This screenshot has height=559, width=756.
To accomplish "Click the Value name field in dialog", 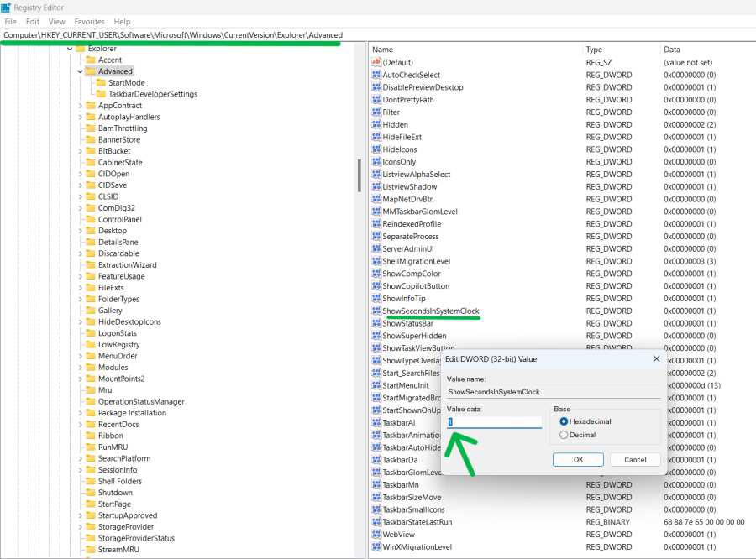I will coord(553,392).
